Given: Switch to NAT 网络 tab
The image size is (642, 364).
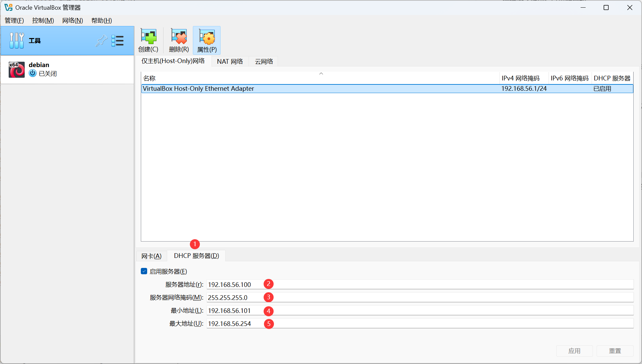Looking at the screenshot, I should click(230, 61).
